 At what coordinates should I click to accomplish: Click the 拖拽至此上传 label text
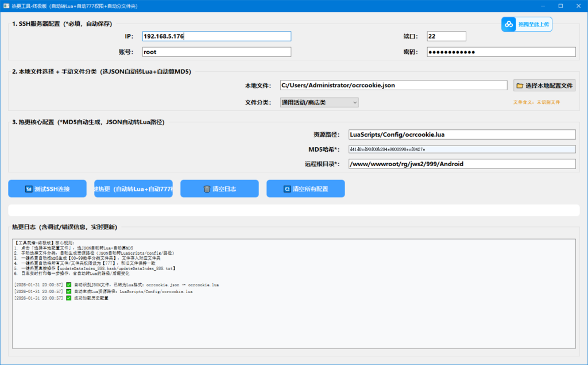tap(534, 24)
